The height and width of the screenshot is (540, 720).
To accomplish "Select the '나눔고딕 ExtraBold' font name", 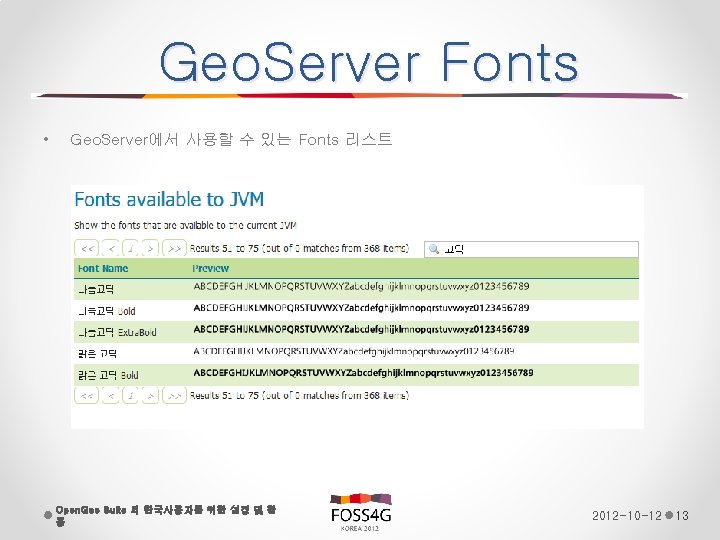I will (x=118, y=332).
